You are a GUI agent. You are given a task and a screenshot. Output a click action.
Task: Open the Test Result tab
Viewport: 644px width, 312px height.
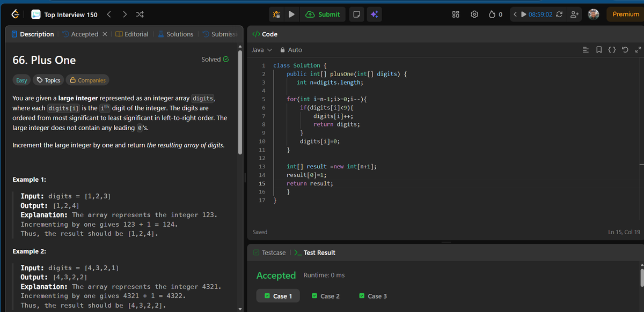(x=315, y=252)
